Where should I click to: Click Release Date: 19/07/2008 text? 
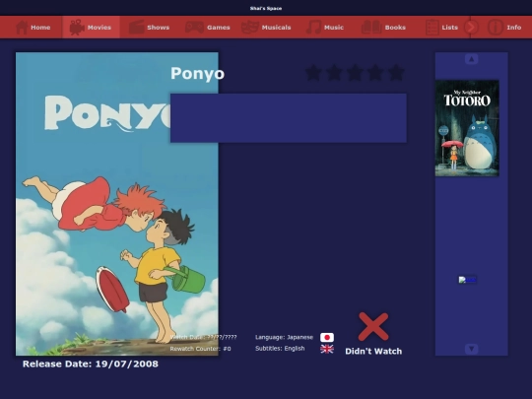click(x=91, y=365)
